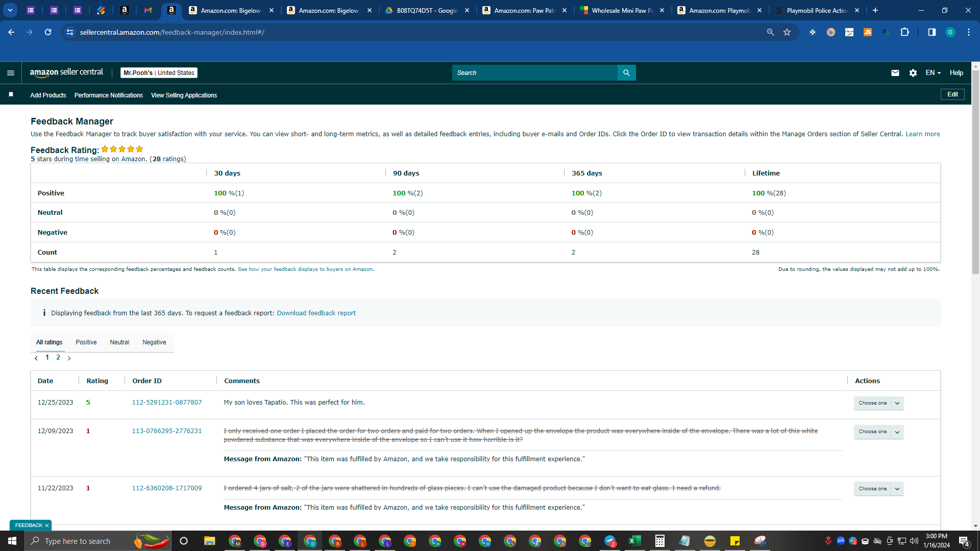Open Windows Start menu
980x551 pixels.
pos(12,541)
